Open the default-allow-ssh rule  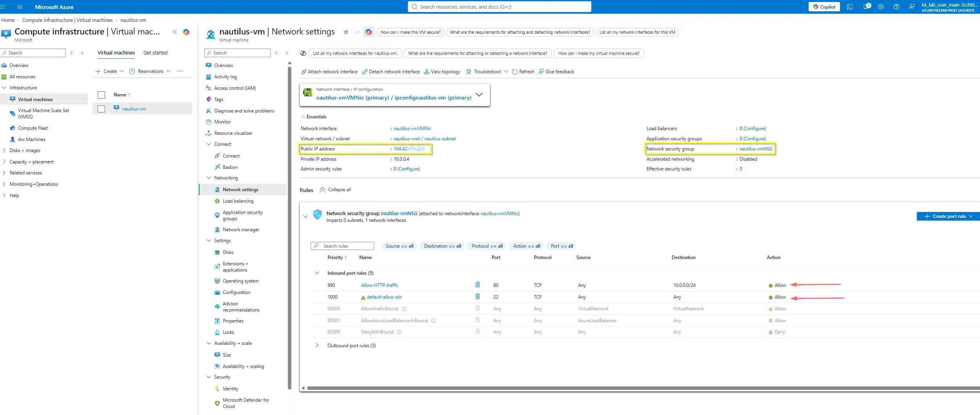(x=384, y=297)
